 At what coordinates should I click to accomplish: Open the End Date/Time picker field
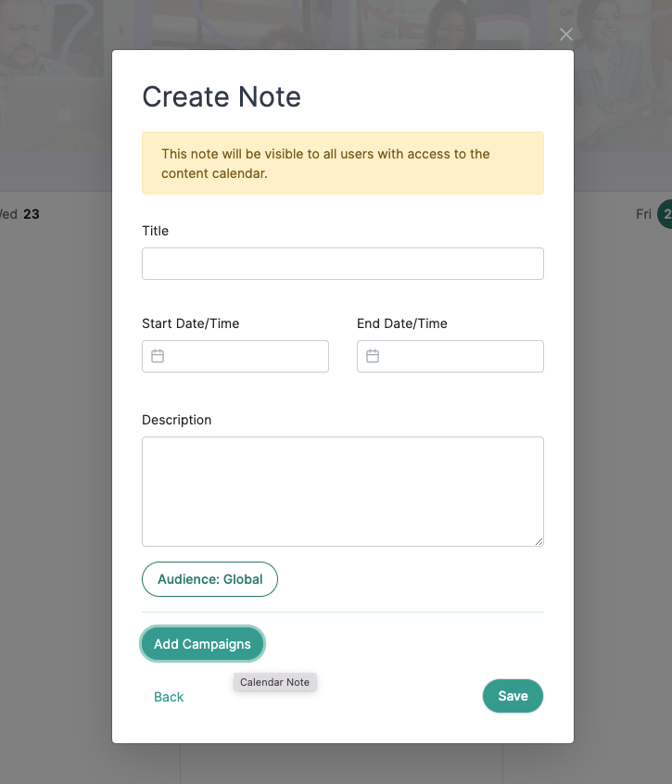pos(450,357)
